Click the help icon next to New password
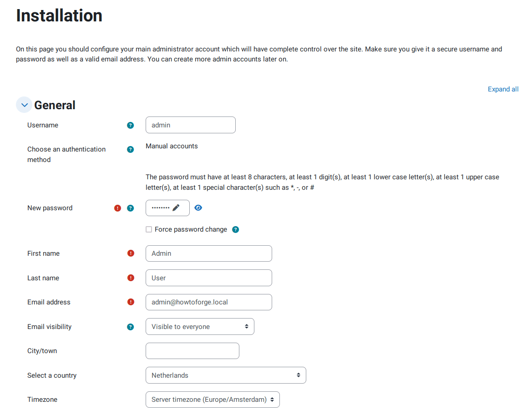The width and height of the screenshot is (532, 410). [x=131, y=208]
